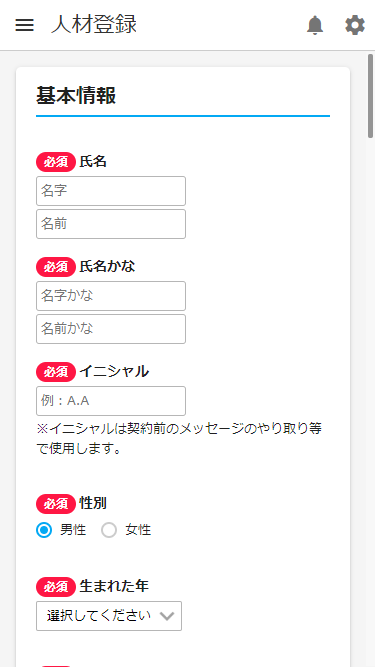Viewport: 375px width, 667px height.
Task: Click the 氏名かな field label
Action: click(x=107, y=267)
